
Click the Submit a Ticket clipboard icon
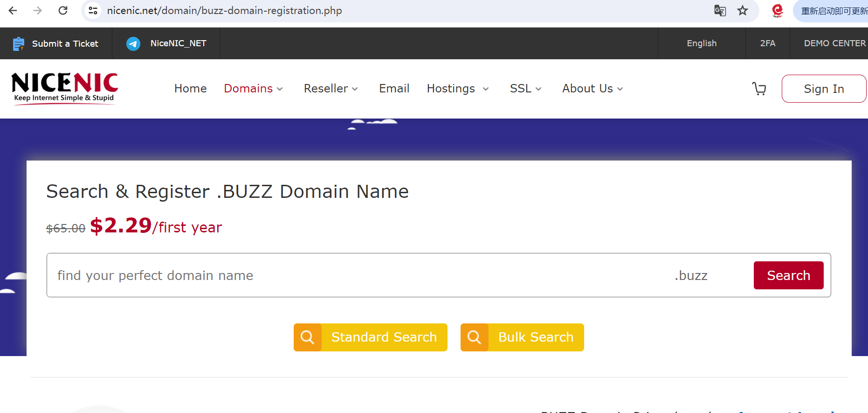[x=18, y=43]
